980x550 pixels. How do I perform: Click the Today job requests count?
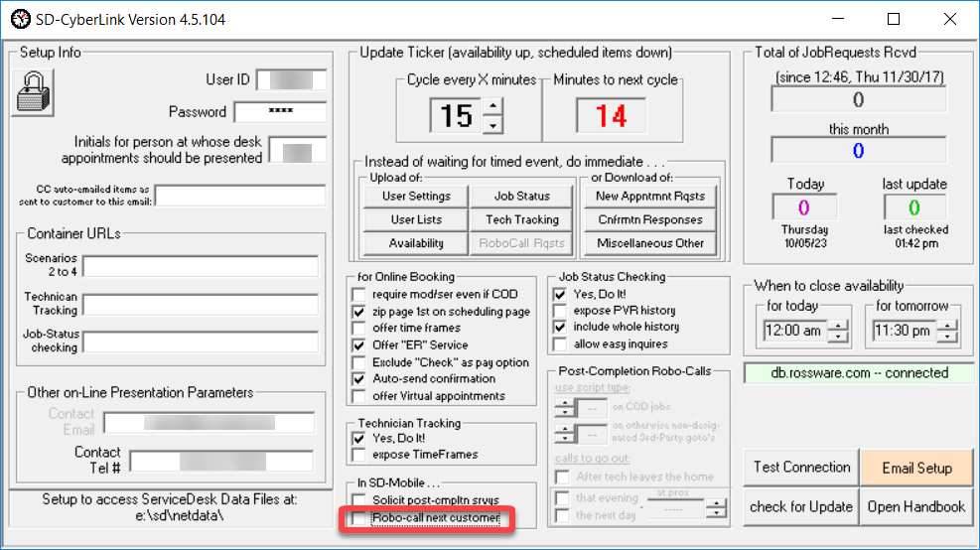(803, 207)
